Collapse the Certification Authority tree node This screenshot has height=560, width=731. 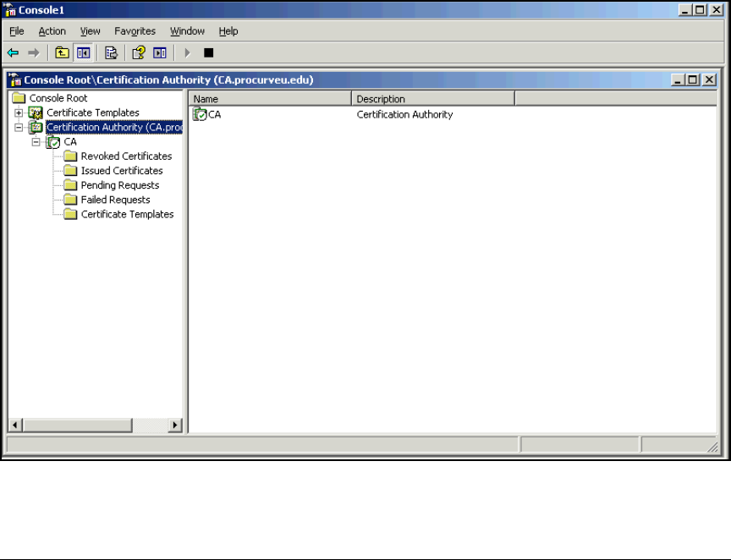pos(19,127)
